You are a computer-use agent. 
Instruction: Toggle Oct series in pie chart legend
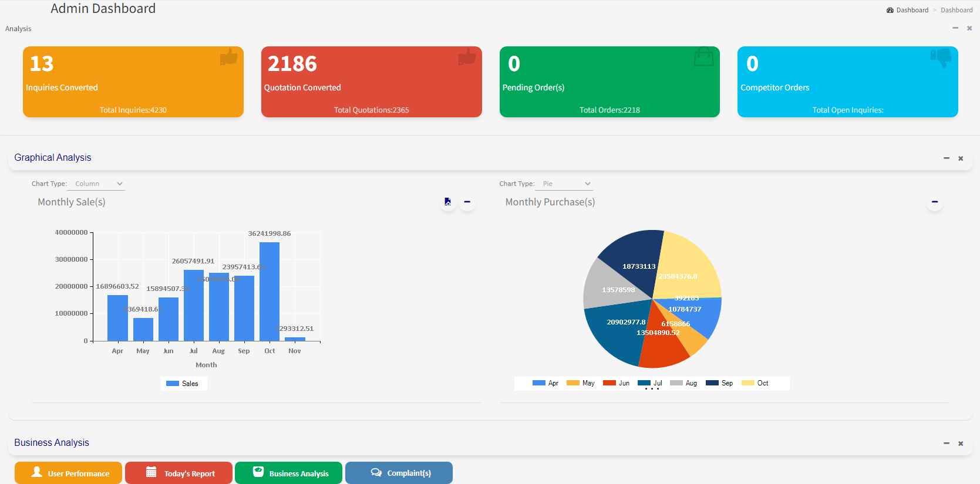755,383
